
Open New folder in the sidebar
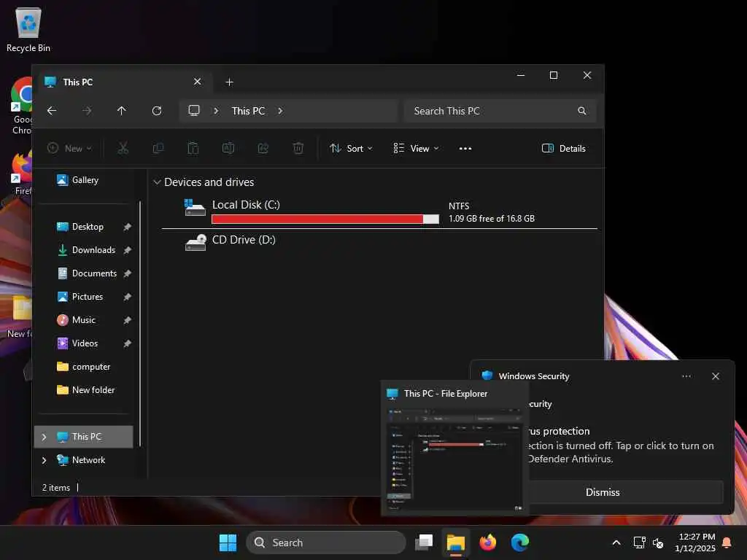[86, 391]
